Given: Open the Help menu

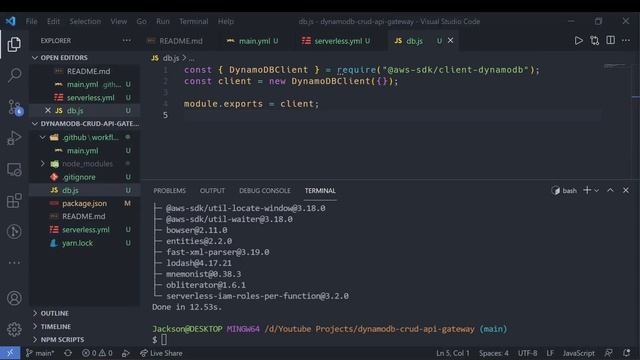Looking at the screenshot, I should (x=225, y=21).
